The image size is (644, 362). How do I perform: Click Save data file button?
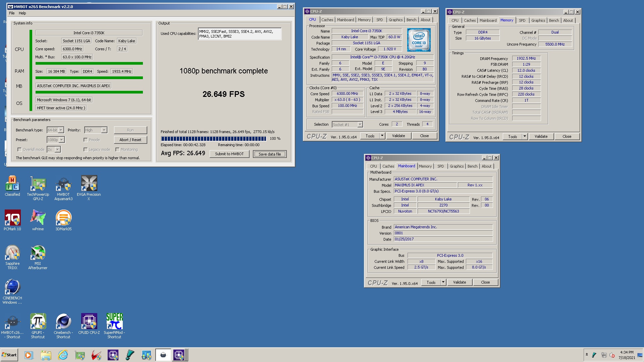(270, 154)
